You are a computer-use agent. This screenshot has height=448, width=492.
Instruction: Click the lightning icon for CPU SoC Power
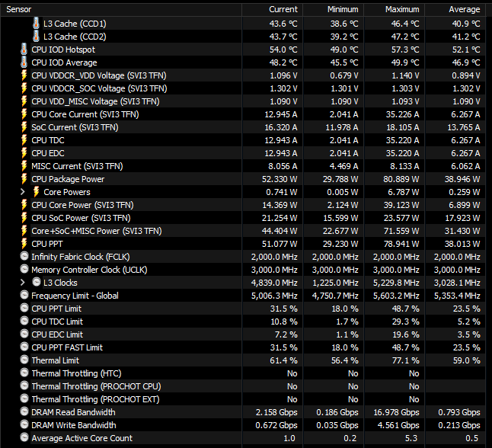24,218
